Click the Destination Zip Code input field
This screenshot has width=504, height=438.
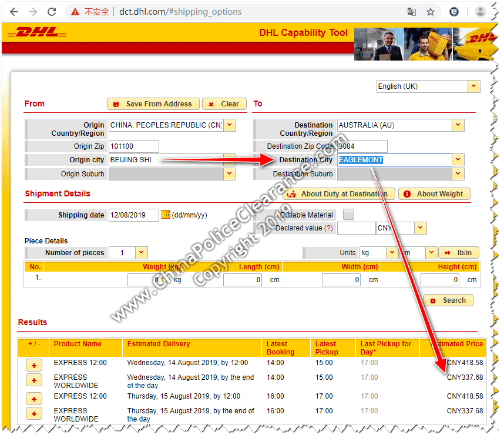(x=362, y=146)
